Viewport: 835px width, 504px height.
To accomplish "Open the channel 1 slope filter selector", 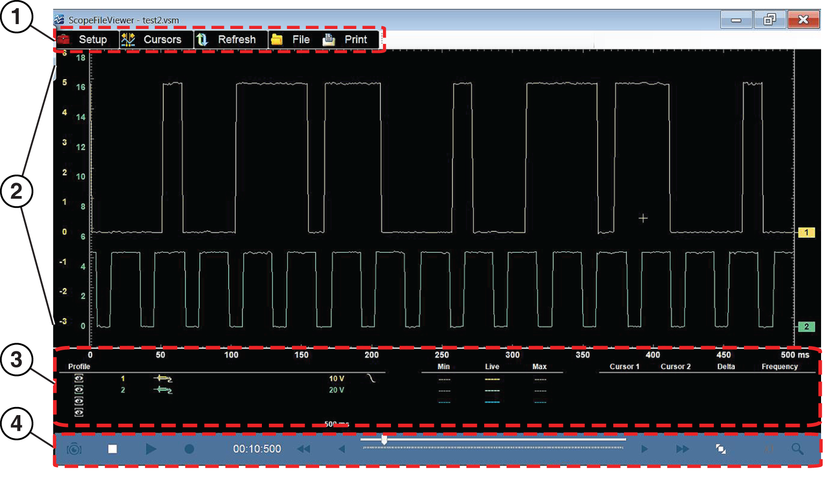I will pos(371,379).
